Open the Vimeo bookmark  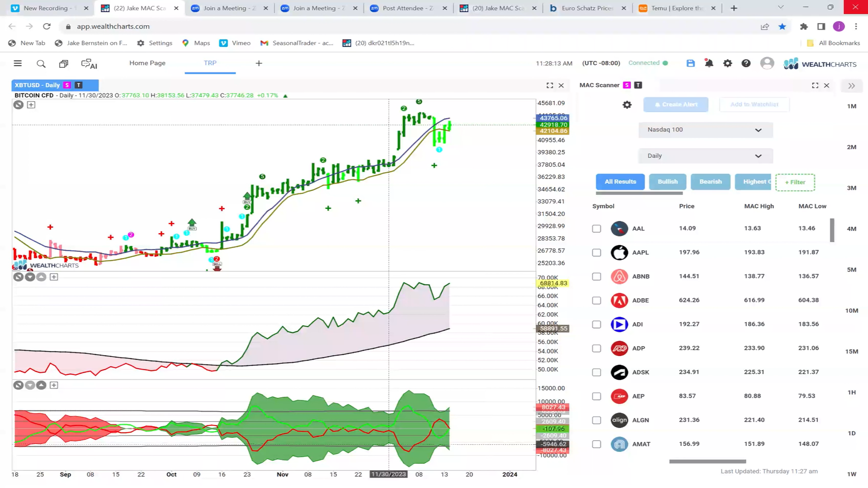[235, 43]
